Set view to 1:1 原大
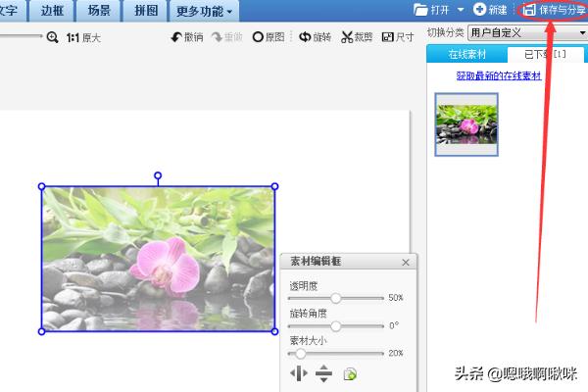588x392 pixels. coord(83,37)
